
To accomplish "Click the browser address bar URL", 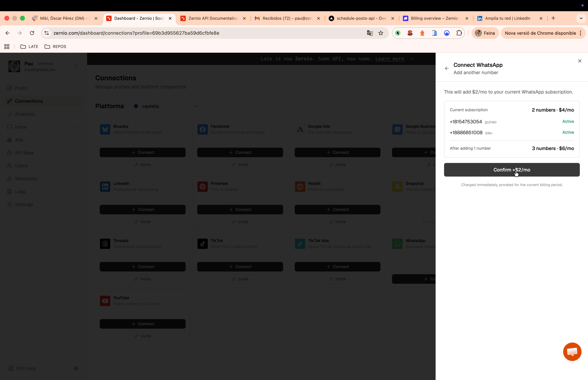I will pyautogui.click(x=136, y=33).
